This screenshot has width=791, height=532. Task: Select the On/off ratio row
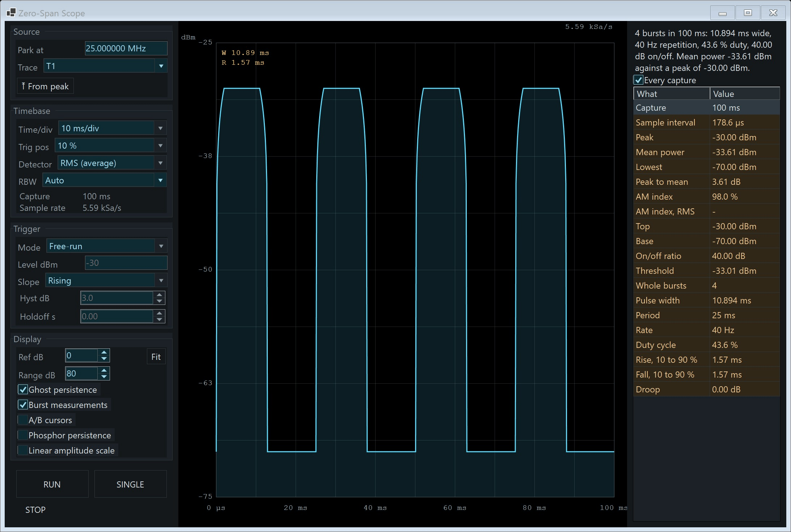click(707, 256)
